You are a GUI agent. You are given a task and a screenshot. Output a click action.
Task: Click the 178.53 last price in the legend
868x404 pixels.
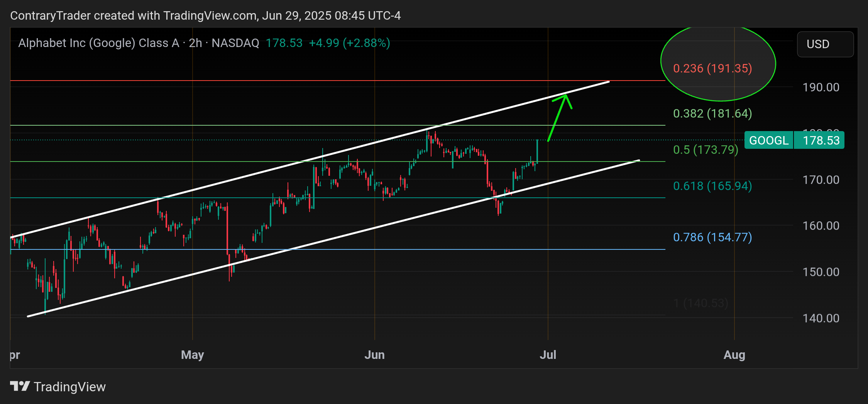(x=284, y=43)
